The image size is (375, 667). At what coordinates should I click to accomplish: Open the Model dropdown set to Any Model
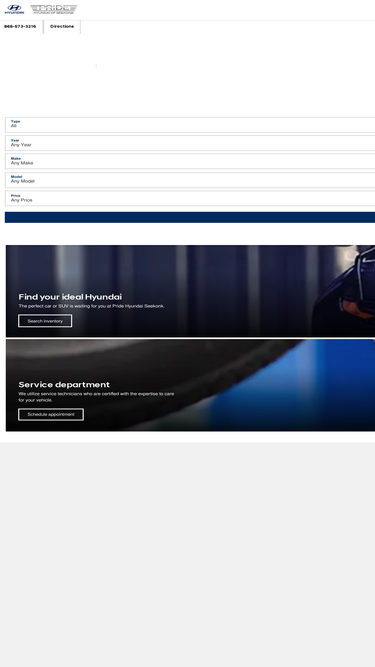[190, 180]
